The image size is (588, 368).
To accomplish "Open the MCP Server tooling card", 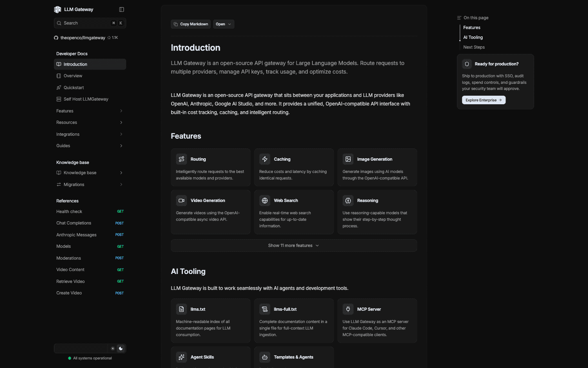I will click(x=377, y=321).
